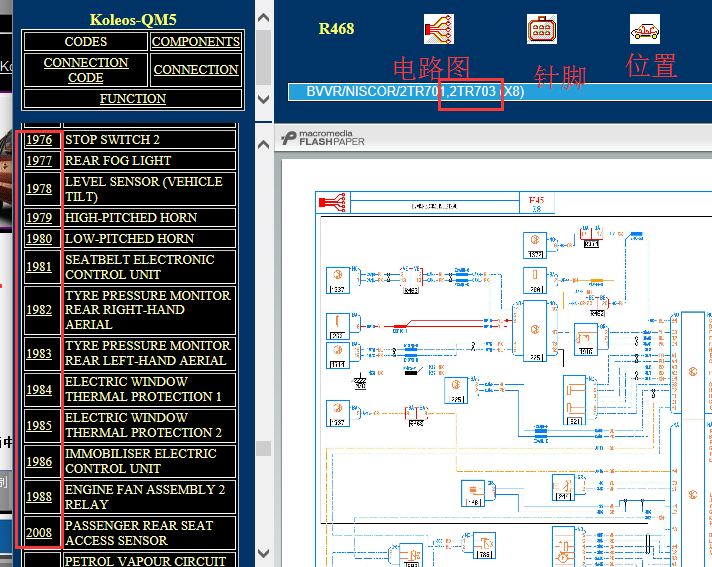Select SEATBELT ELECTRONIC CONTROL UNIT text

(140, 267)
